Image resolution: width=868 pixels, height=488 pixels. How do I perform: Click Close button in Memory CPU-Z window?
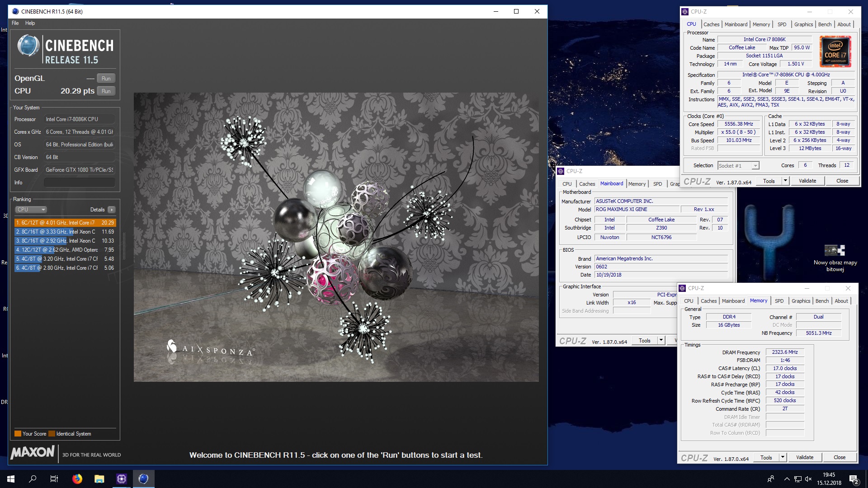tap(840, 457)
